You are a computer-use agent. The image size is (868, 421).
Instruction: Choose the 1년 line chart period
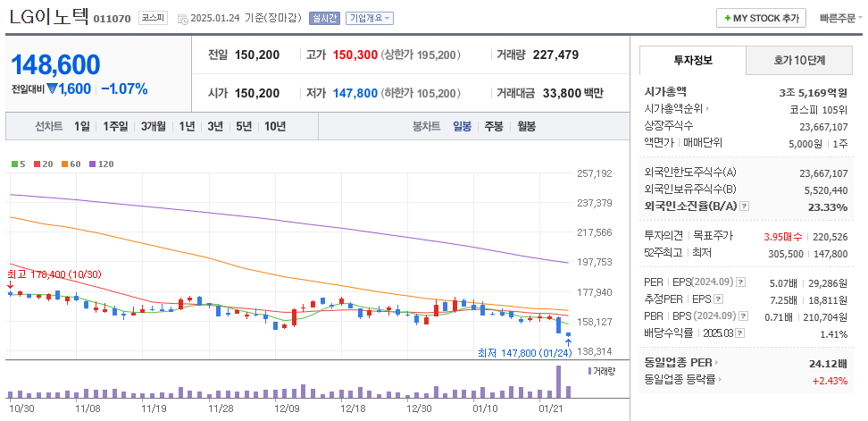coord(187,126)
